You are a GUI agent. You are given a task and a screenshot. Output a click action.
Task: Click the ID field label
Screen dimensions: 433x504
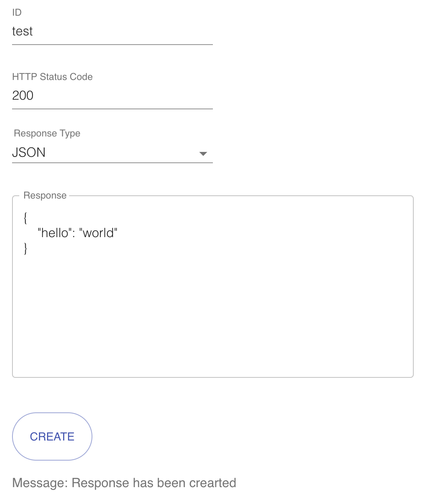click(x=17, y=12)
